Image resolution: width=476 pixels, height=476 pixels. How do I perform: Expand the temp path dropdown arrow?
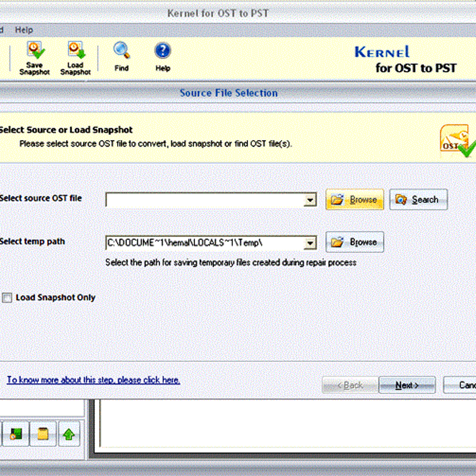point(310,243)
